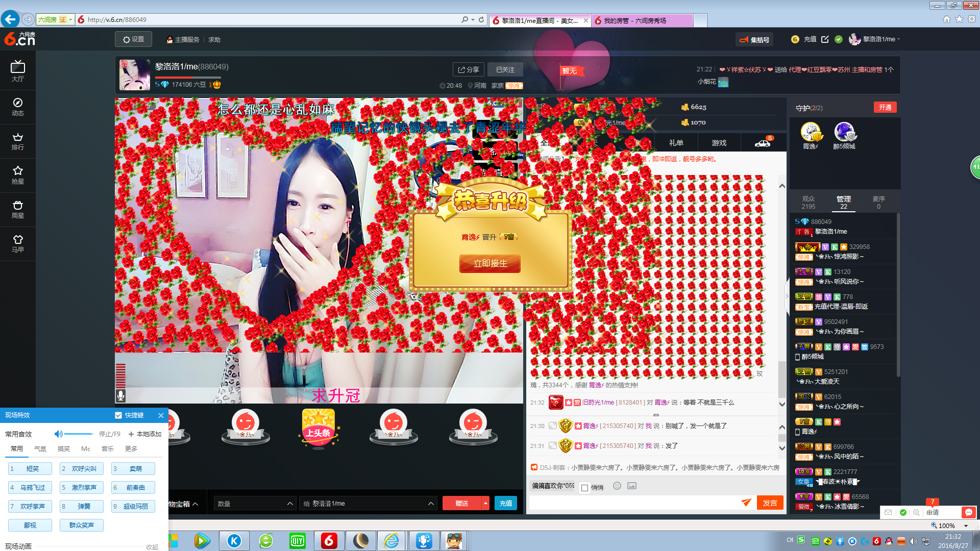Viewport: 980px width, 551px height.
Task: Click 本地添加 to add local sound
Action: click(145, 434)
